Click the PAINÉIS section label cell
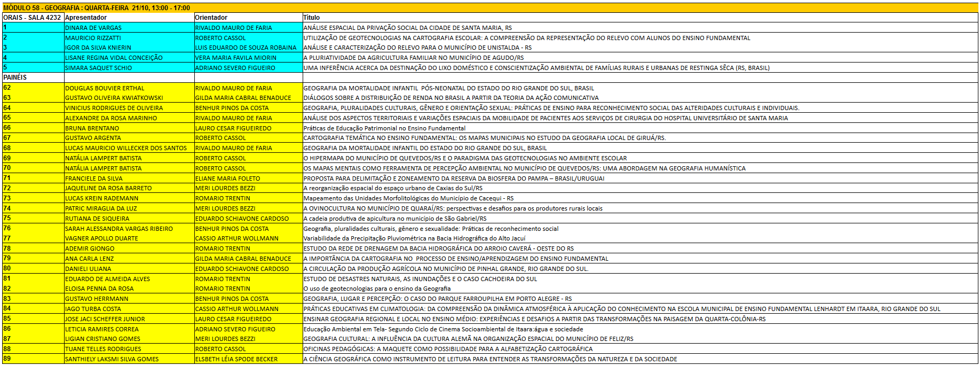This screenshot has height=365, width=980. (x=15, y=77)
